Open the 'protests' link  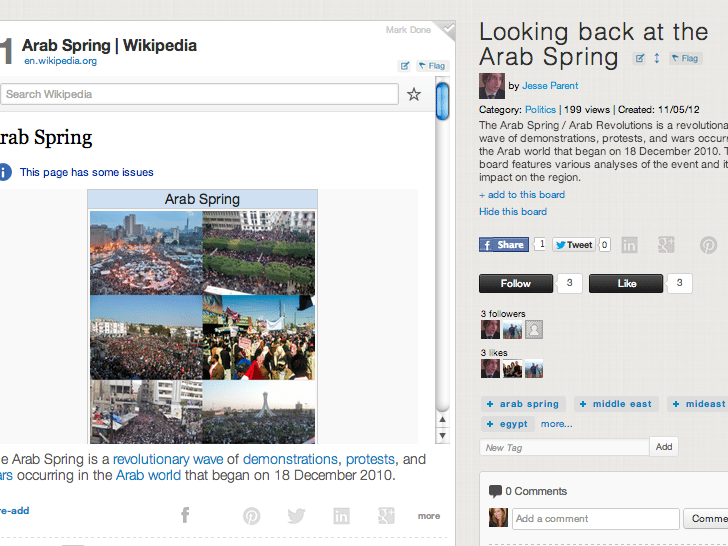coord(370,459)
